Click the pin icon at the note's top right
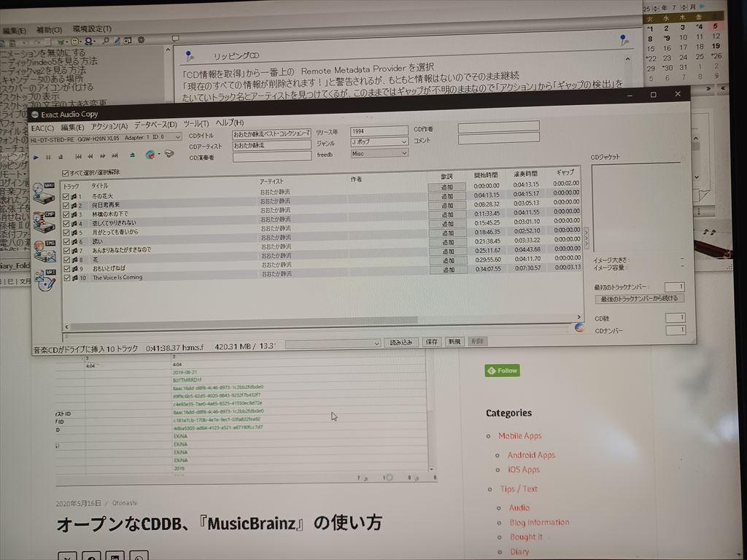 click(x=624, y=40)
